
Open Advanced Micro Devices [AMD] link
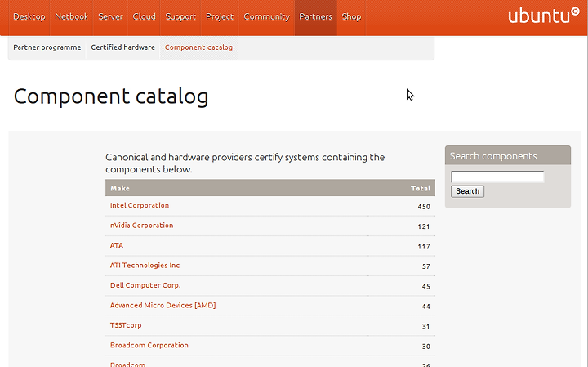pos(163,306)
